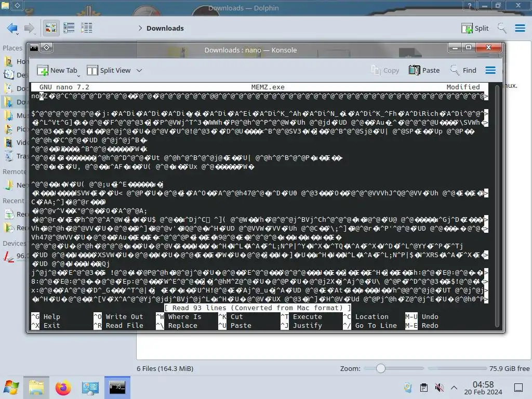Click ^G Help in nano shortcuts
This screenshot has height=399, width=532.
point(46,316)
